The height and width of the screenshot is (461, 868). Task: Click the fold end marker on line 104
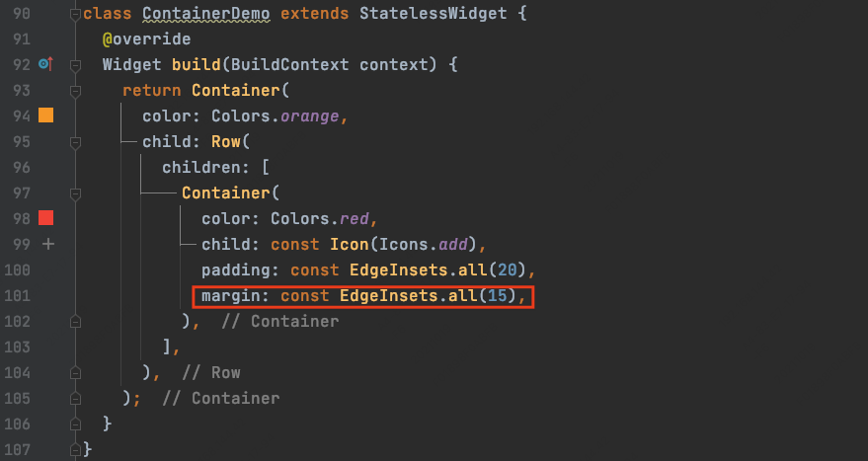[x=75, y=373]
